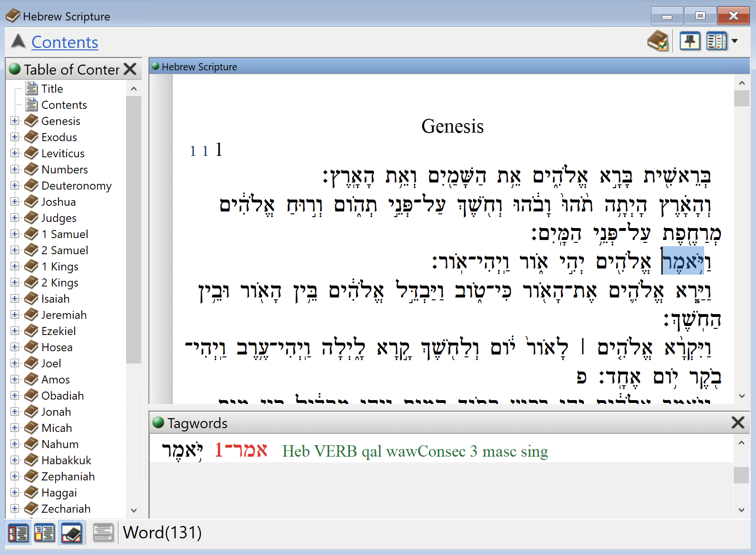This screenshot has width=756, height=555.
Task: Expand the Genesis tree node
Action: (x=15, y=121)
